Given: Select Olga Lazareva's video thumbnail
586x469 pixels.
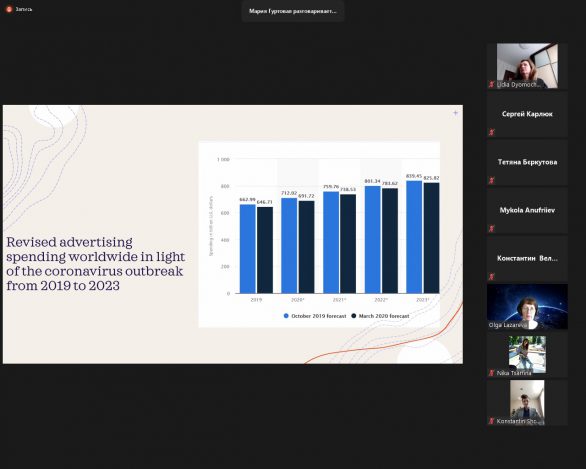Looking at the screenshot, I should (527, 307).
